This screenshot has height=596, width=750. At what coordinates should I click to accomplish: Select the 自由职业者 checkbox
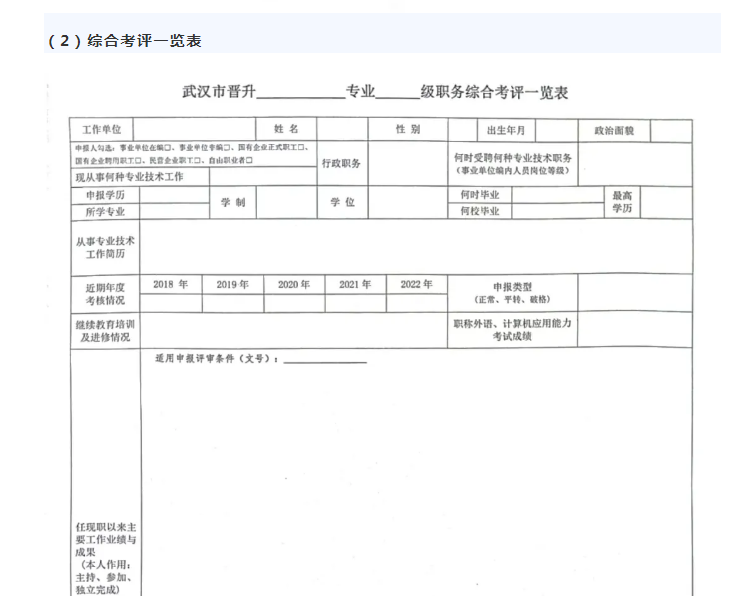pos(250,159)
